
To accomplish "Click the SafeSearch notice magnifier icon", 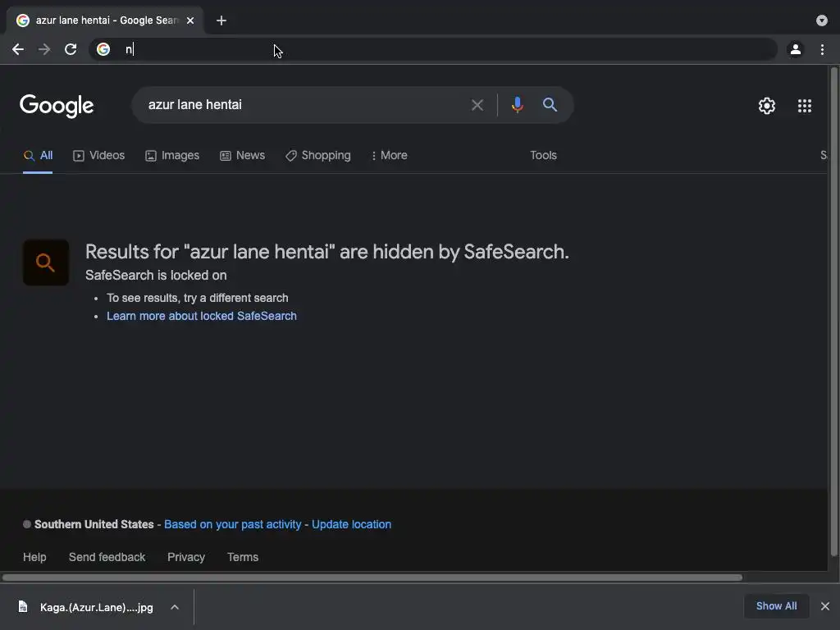I will (x=46, y=262).
